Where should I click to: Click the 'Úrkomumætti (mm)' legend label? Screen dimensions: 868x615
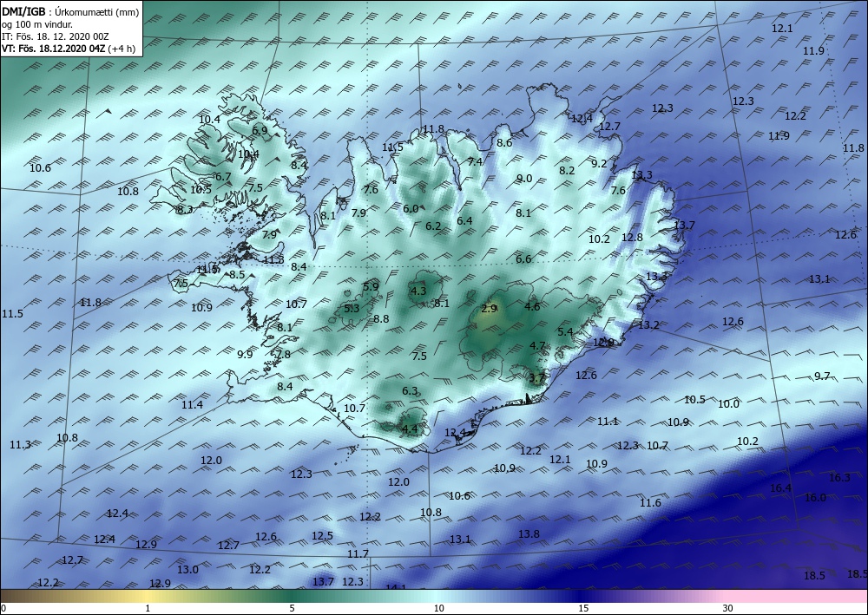coord(97,11)
